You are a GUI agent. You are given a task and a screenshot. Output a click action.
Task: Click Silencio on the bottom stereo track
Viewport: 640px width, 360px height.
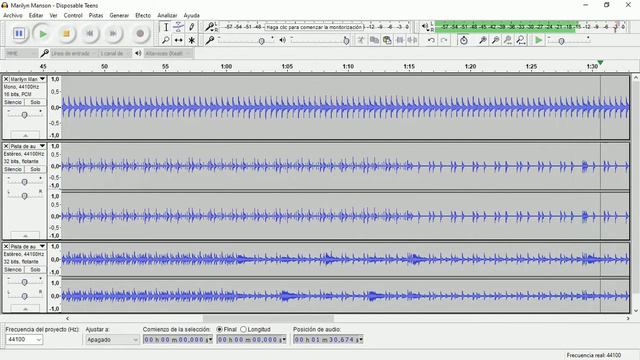(13, 269)
